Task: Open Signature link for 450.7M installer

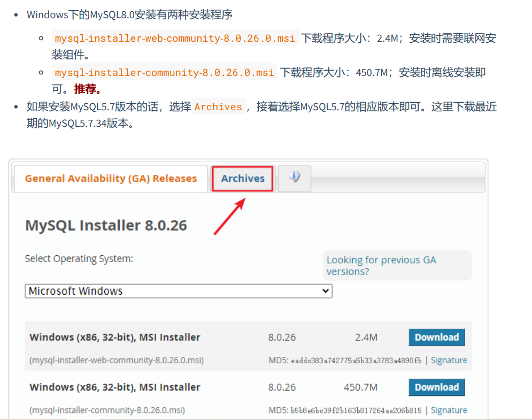Action: (449, 410)
